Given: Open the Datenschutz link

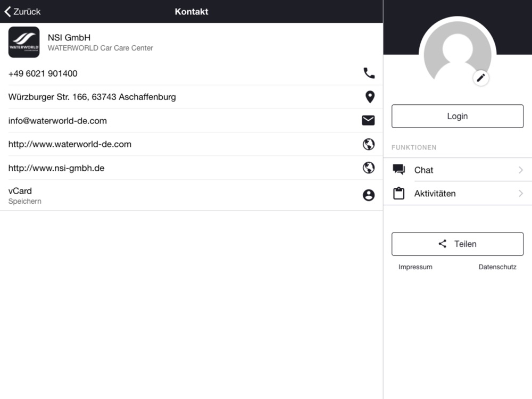Looking at the screenshot, I should (x=497, y=267).
